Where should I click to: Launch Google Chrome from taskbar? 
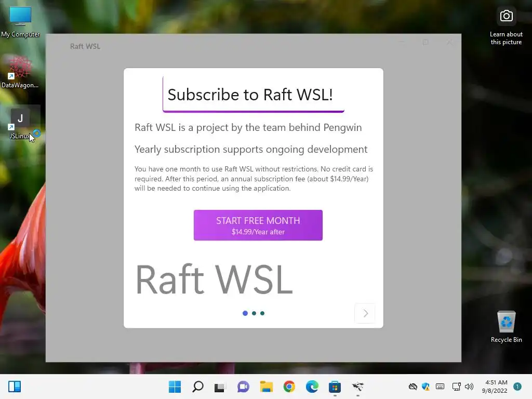289,387
